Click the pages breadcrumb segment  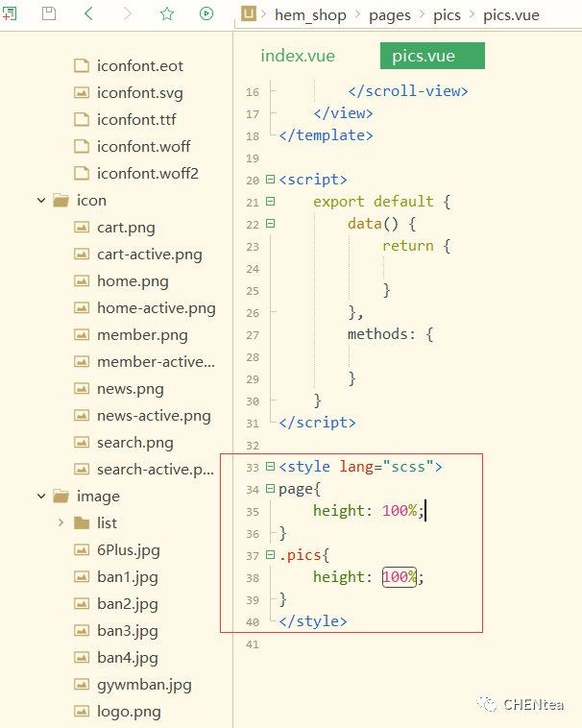point(389,14)
